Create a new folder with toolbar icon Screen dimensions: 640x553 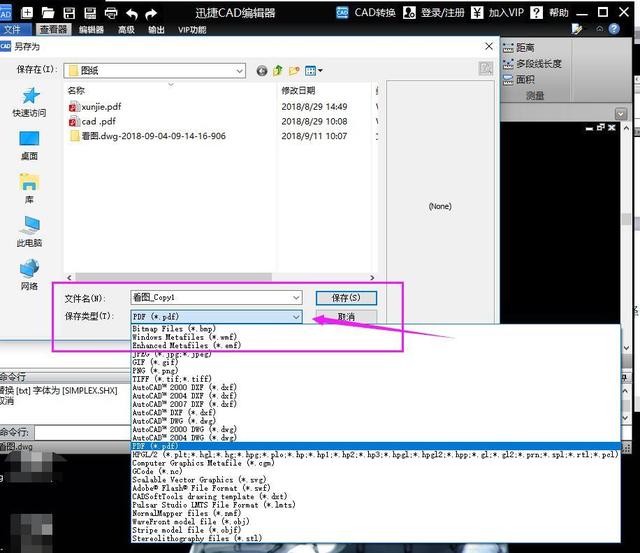click(x=295, y=70)
